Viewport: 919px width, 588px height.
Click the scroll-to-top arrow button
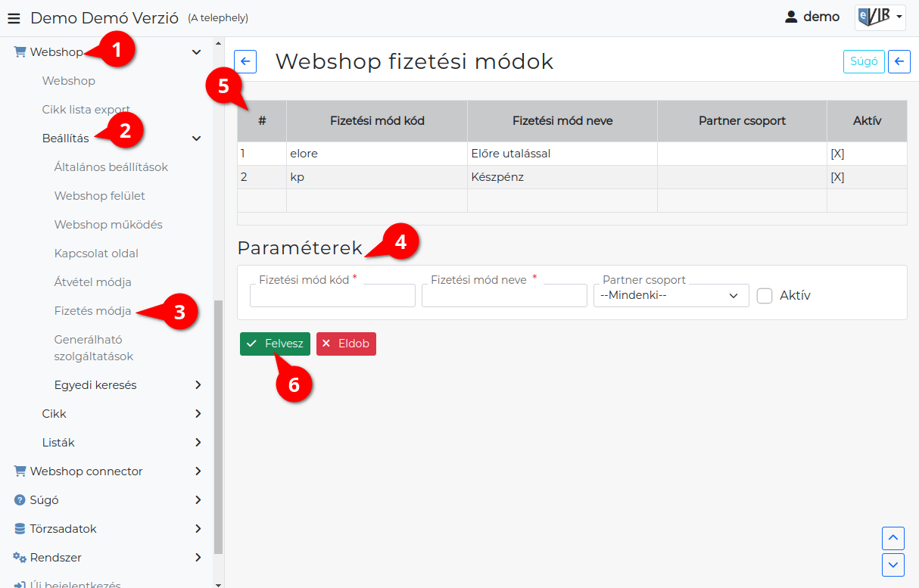pyautogui.click(x=893, y=538)
